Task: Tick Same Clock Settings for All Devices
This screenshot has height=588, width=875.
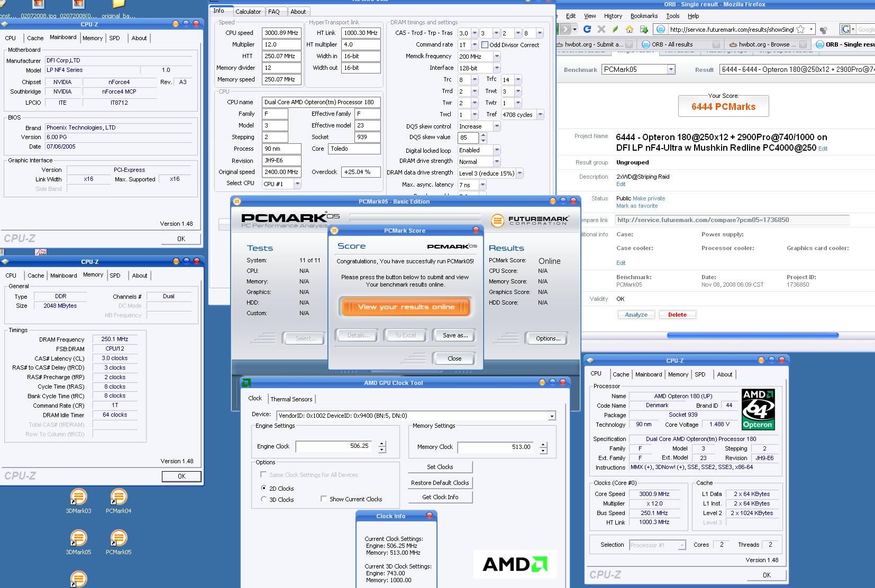Action: (263, 474)
